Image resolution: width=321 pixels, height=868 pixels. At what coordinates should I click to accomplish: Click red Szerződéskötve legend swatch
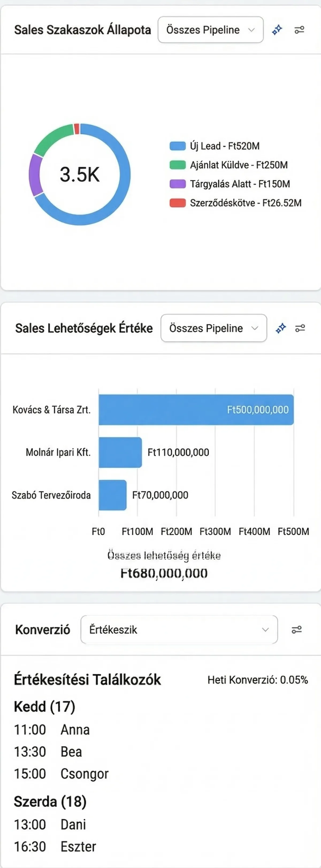[x=178, y=203]
